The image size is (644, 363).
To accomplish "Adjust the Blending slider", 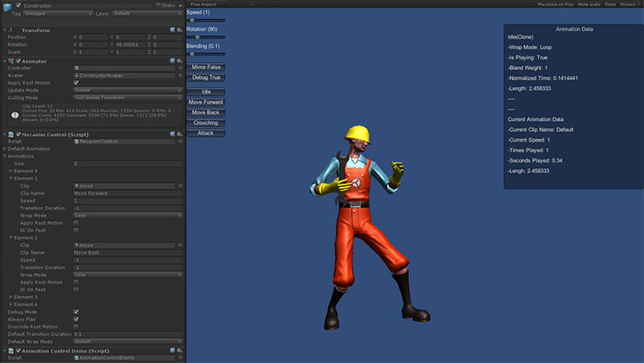I will click(x=206, y=54).
